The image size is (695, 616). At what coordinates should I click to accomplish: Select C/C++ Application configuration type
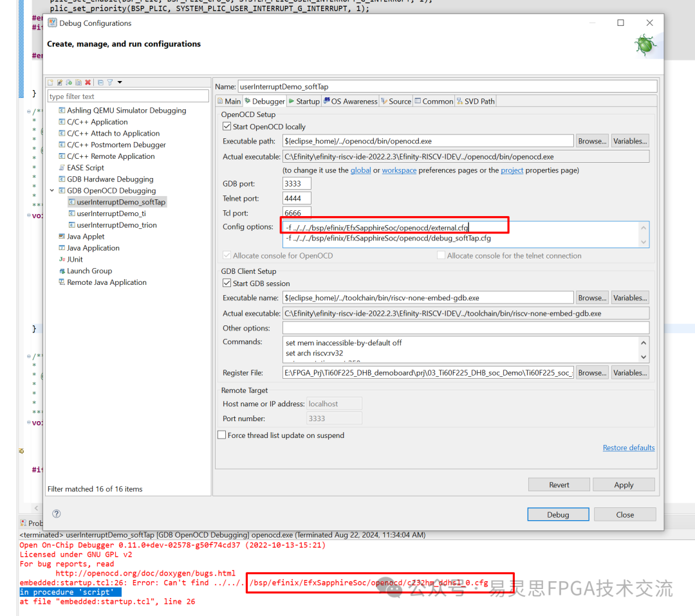coord(97,122)
